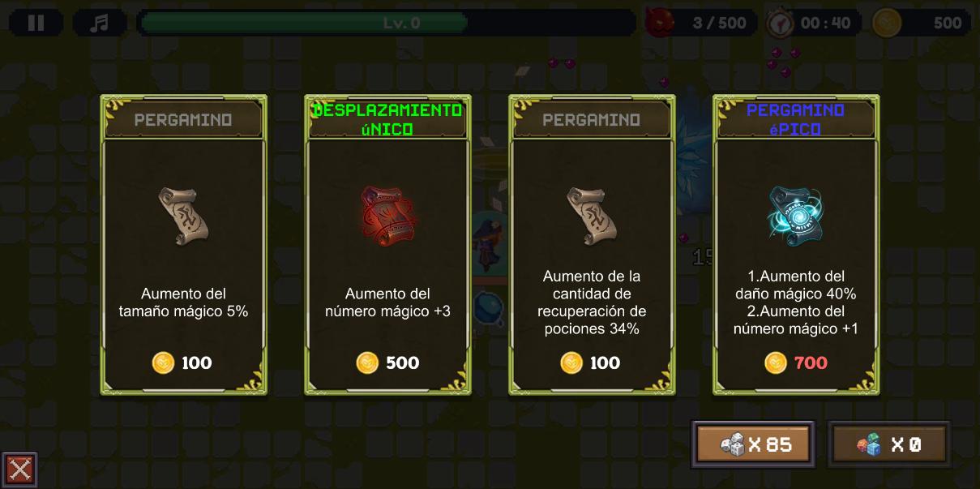Toggle music with the note icon
980x489 pixels.
pos(99,23)
